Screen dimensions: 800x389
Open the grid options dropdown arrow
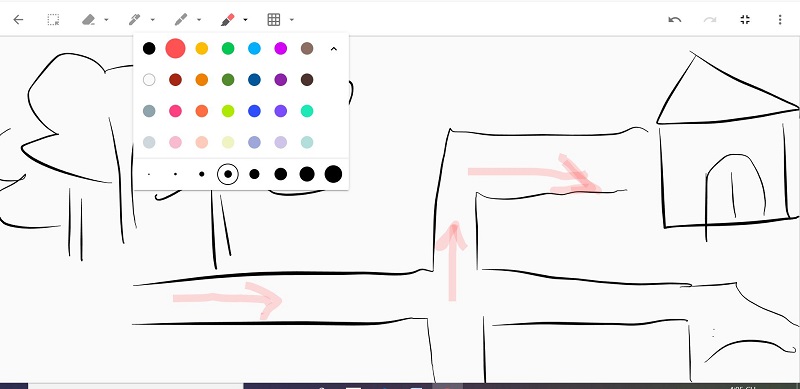click(291, 20)
